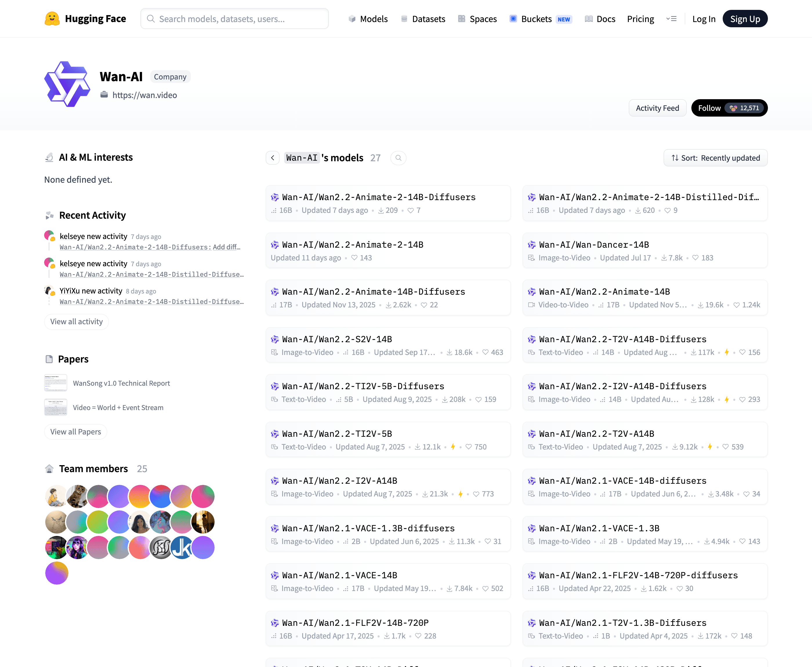Click the heart icon on Wan2.2-I2V-A14B card
The width and height of the screenshot is (812, 667).
[476, 494]
